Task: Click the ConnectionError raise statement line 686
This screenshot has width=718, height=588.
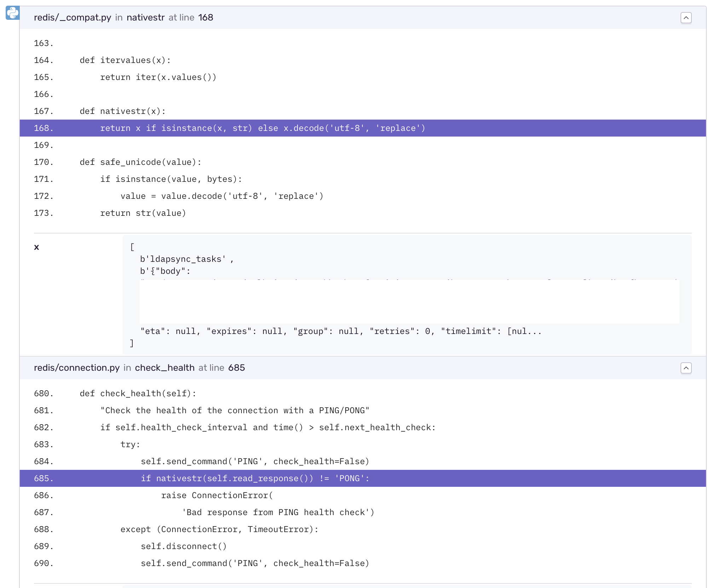Action: tap(217, 495)
